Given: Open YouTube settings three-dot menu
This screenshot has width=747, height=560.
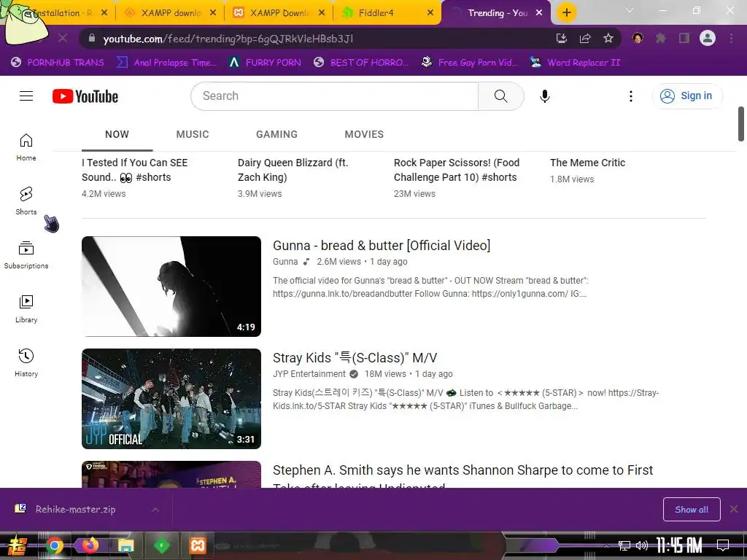Looking at the screenshot, I should [631, 96].
